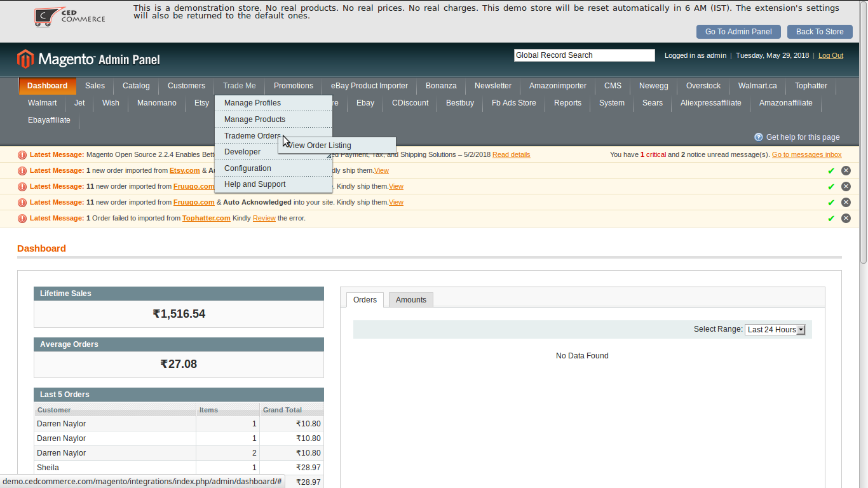Screen dimensions: 868x488
Task: Mark the Etsy.com order message as read with its green checkmark
Action: click(x=831, y=170)
